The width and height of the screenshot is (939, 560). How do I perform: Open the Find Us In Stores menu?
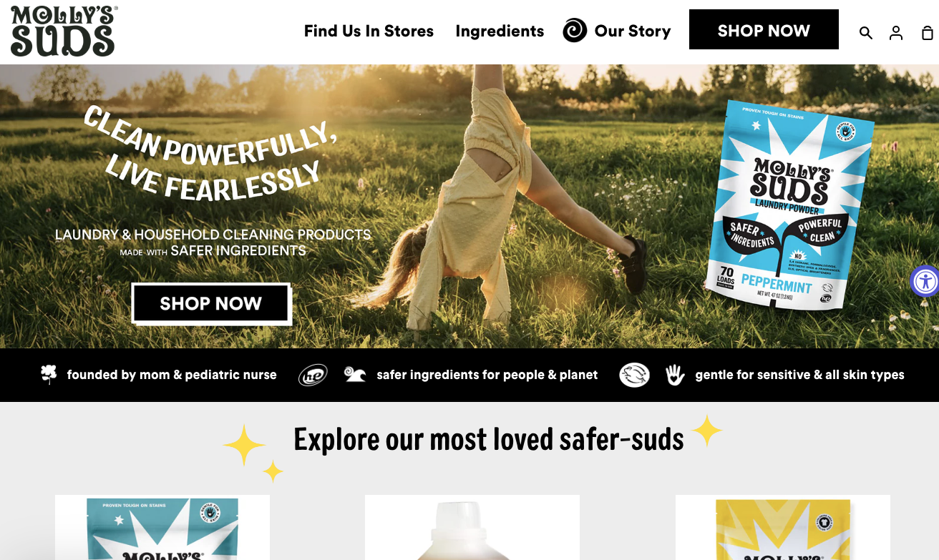coord(369,31)
